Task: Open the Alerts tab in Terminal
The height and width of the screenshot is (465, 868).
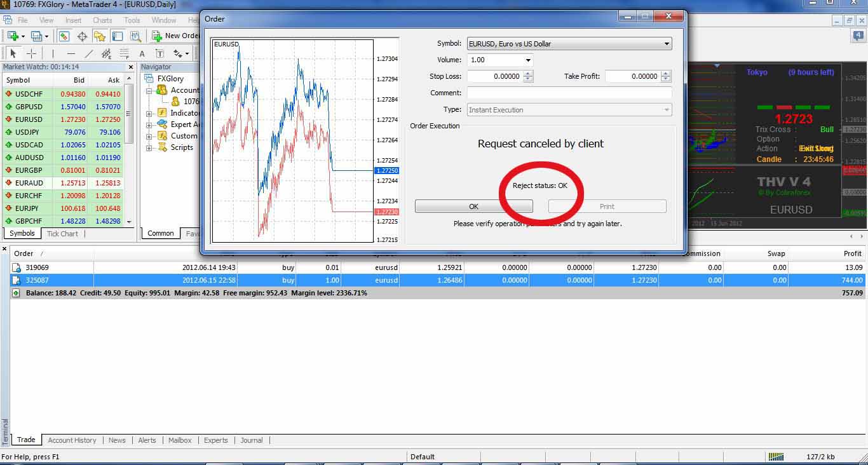Action: tap(147, 440)
